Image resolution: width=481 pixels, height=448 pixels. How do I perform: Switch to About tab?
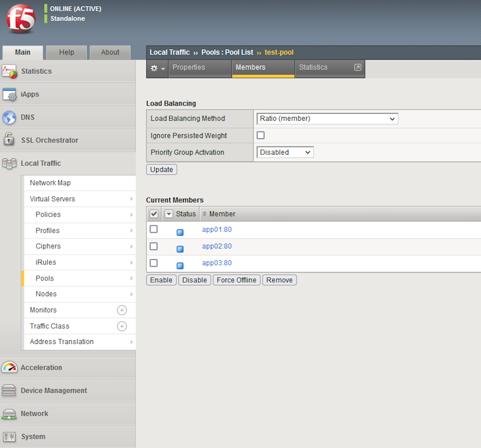pos(110,53)
